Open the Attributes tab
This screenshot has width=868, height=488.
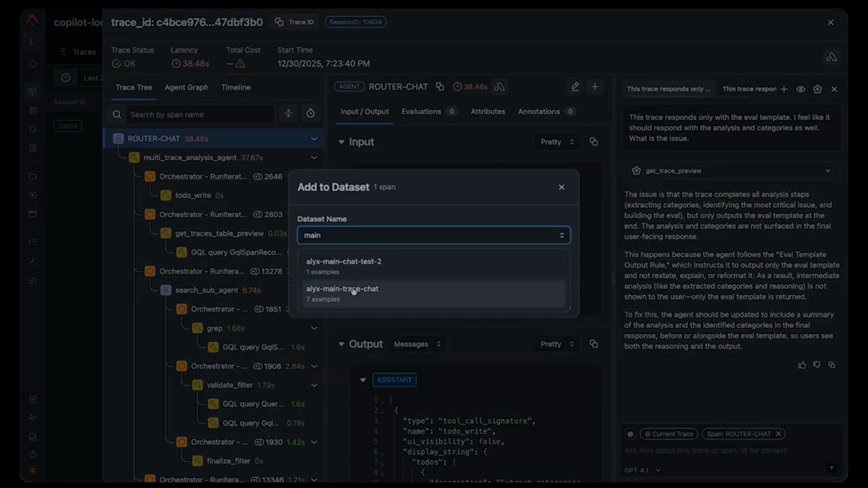pyautogui.click(x=488, y=111)
